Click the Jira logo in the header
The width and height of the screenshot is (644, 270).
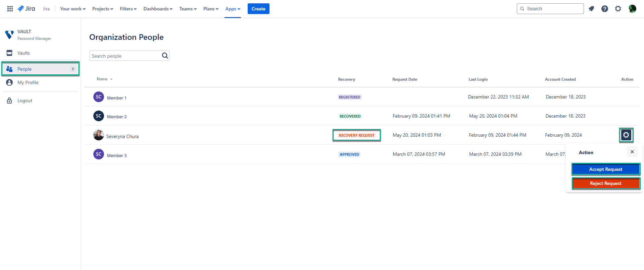27,9
